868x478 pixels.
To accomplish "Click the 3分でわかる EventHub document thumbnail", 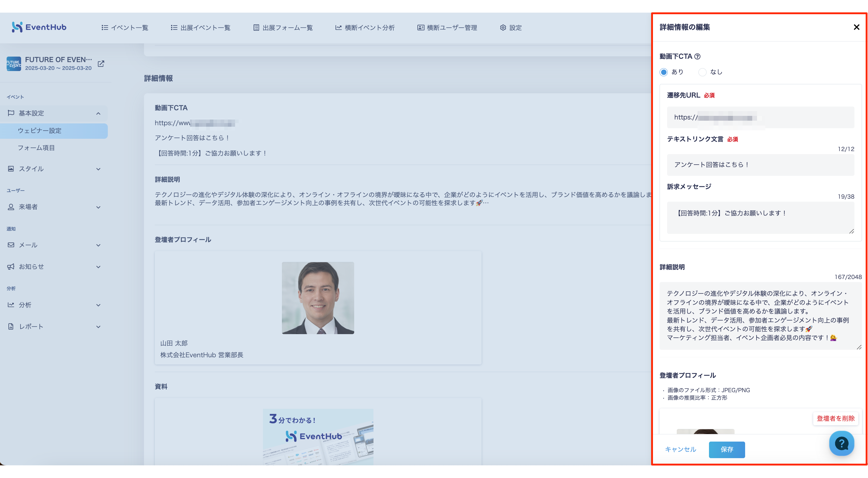I will [x=318, y=437].
